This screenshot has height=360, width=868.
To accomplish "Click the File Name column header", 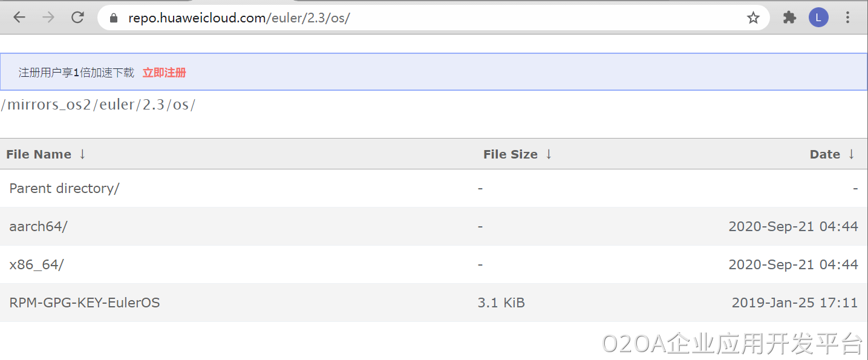I will tap(39, 154).
